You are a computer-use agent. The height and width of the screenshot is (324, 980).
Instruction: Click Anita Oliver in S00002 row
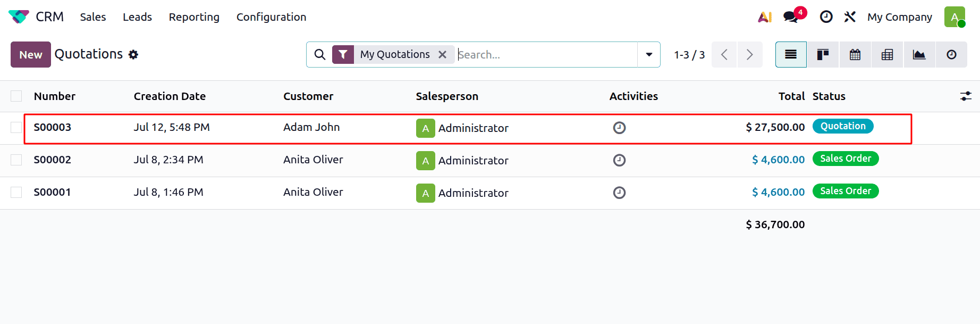[313, 160]
